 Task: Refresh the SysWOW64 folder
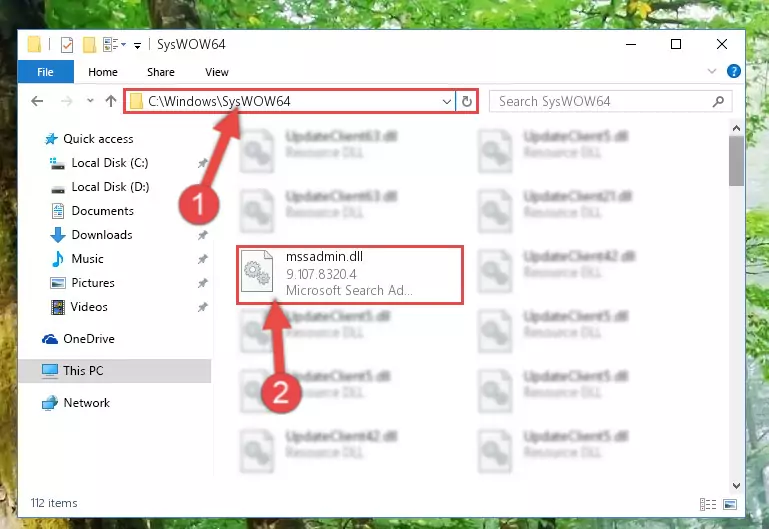click(x=466, y=101)
